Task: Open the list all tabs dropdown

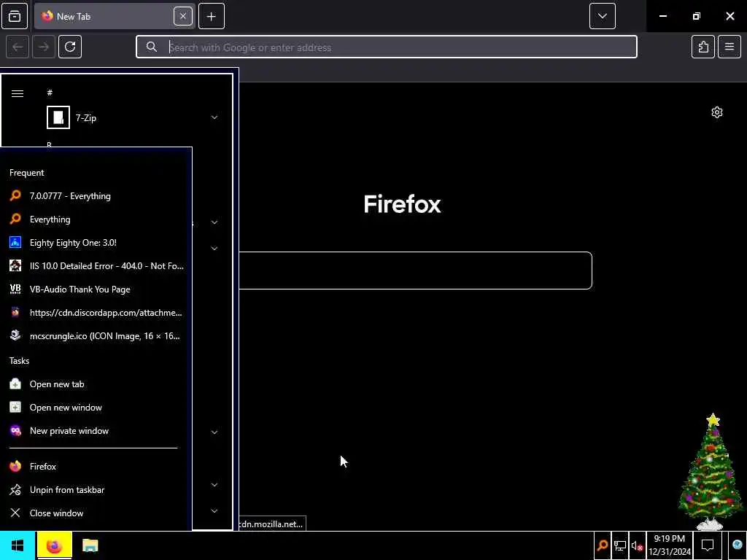Action: tap(602, 16)
